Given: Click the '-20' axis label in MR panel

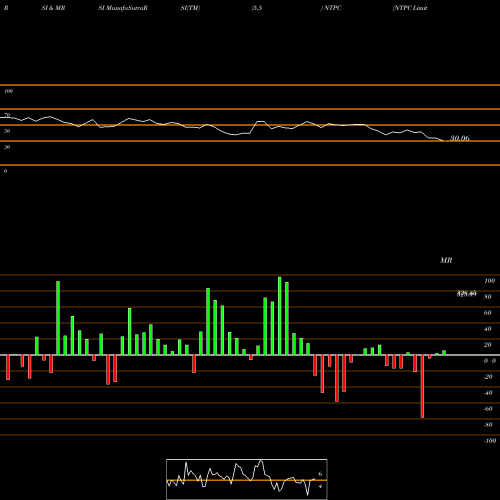Looking at the screenshot, I should click(x=488, y=377).
